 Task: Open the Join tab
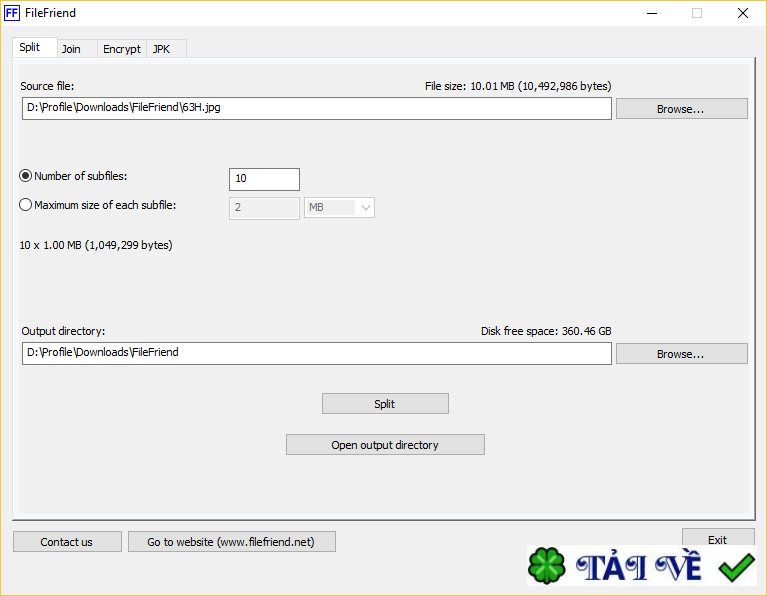pos(77,49)
